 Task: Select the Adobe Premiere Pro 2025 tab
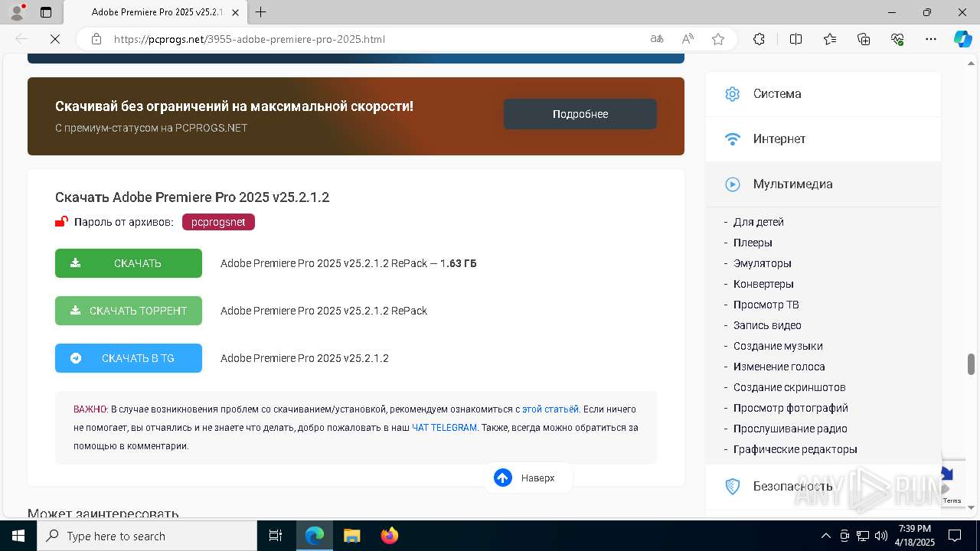156,12
